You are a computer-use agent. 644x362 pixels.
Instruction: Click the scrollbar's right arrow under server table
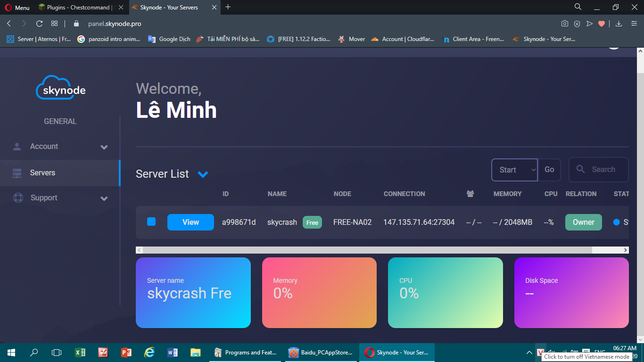pos(626,250)
